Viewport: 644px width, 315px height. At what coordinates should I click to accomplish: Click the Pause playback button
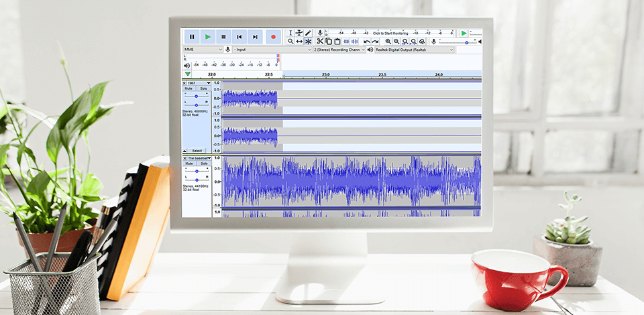click(x=192, y=37)
